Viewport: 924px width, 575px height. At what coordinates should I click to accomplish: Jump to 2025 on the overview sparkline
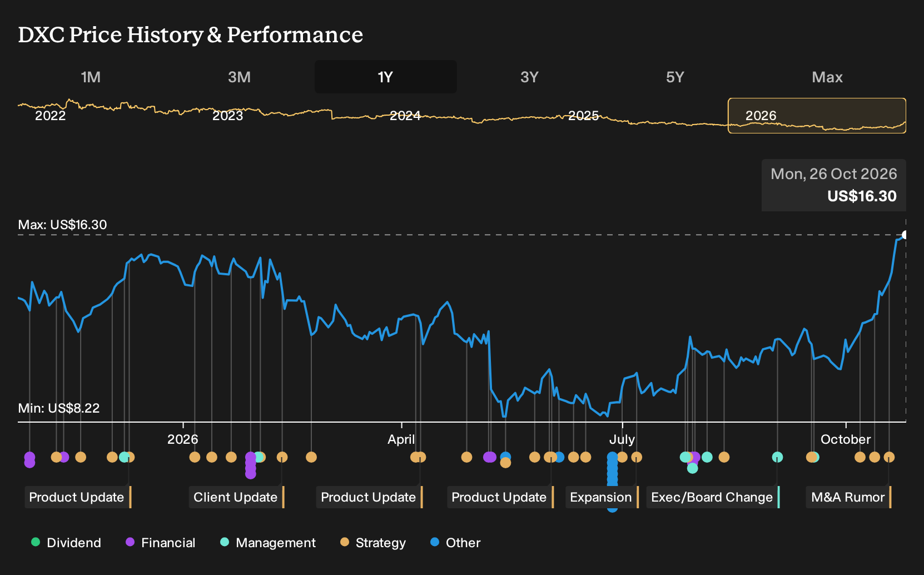(583, 116)
